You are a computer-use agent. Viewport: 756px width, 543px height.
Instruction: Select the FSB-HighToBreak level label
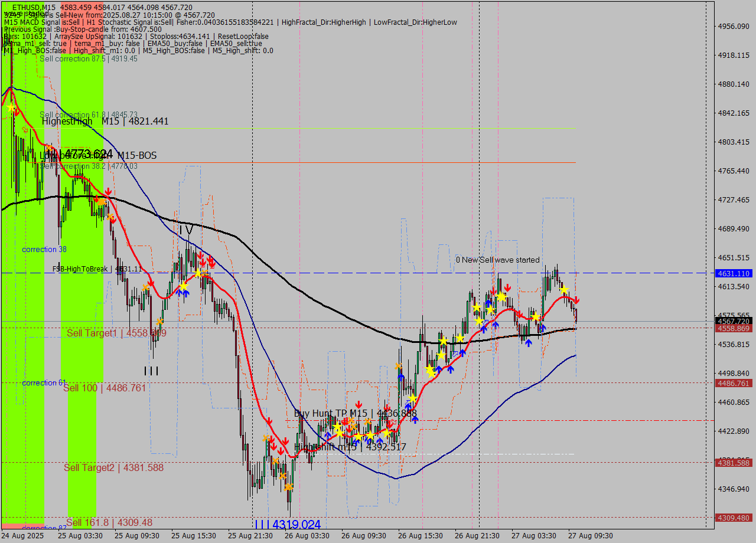coord(97,269)
